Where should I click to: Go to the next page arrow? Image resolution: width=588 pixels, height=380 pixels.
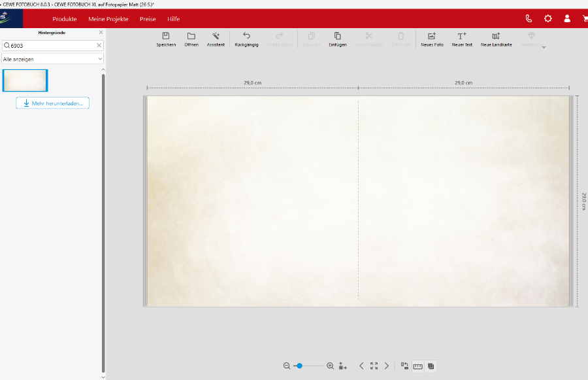(x=387, y=366)
